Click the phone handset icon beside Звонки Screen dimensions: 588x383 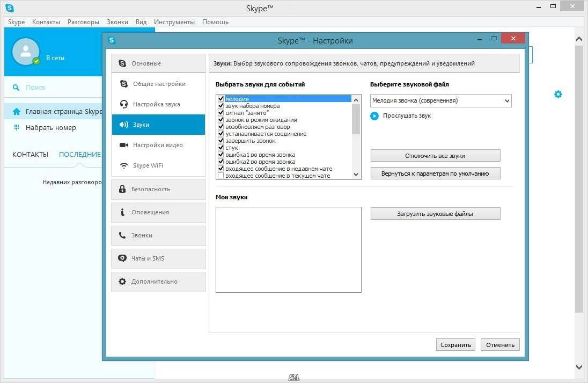[122, 235]
